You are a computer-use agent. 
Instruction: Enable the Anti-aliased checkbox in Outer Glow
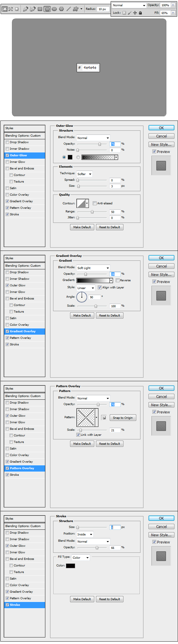click(95, 203)
